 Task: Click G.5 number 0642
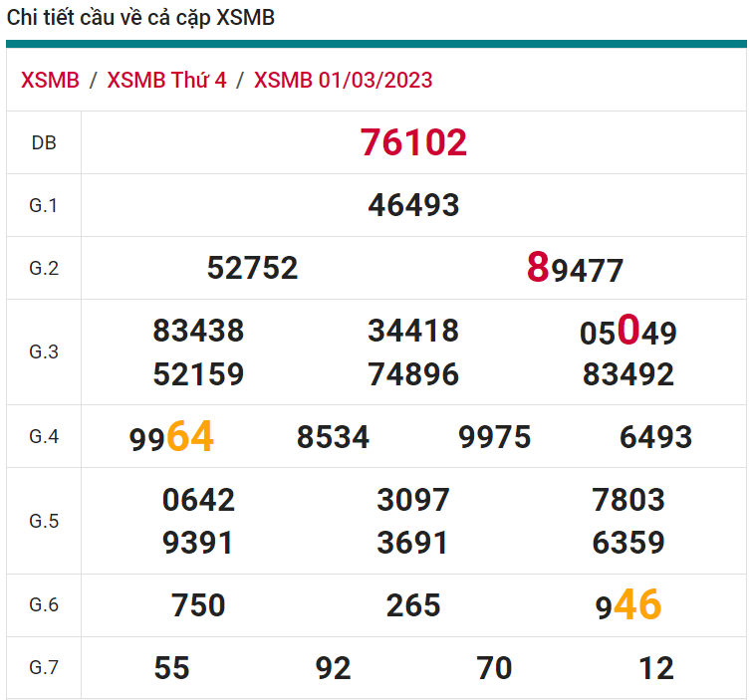[x=198, y=500]
